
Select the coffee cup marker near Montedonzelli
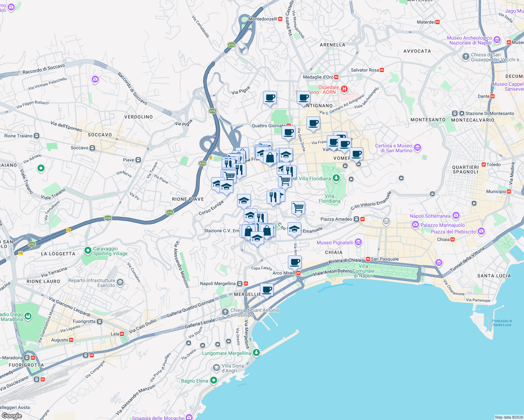pos(270,98)
